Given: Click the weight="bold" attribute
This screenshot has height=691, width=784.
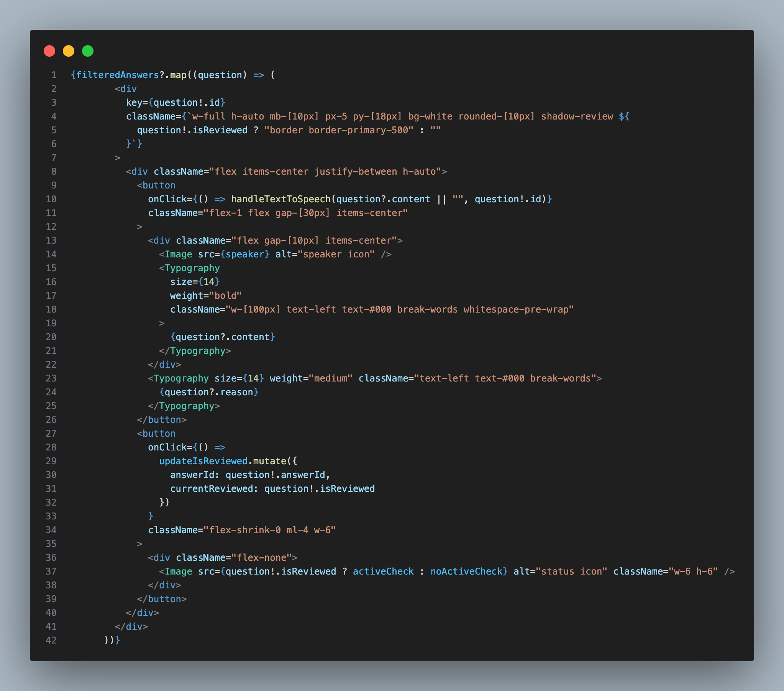Looking at the screenshot, I should coord(206,296).
